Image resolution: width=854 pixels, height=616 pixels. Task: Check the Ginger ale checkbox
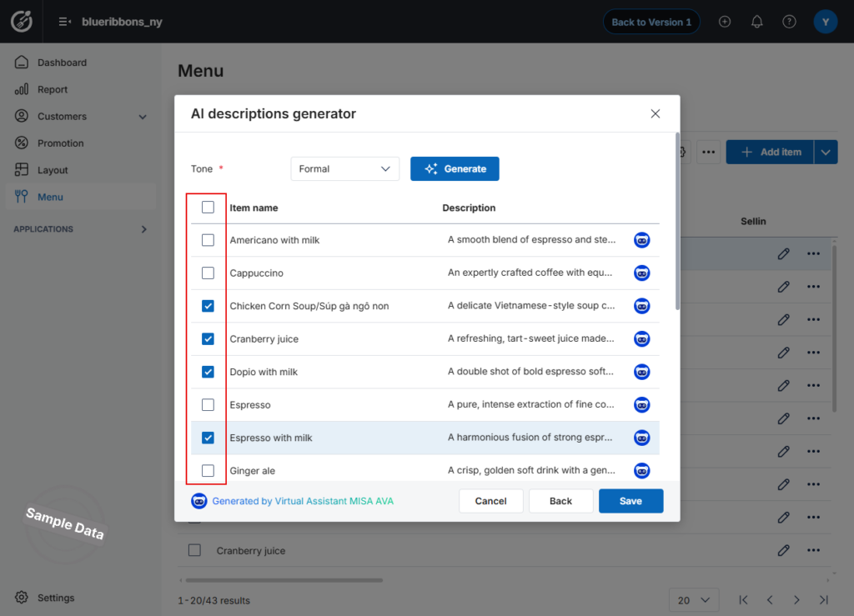208,471
